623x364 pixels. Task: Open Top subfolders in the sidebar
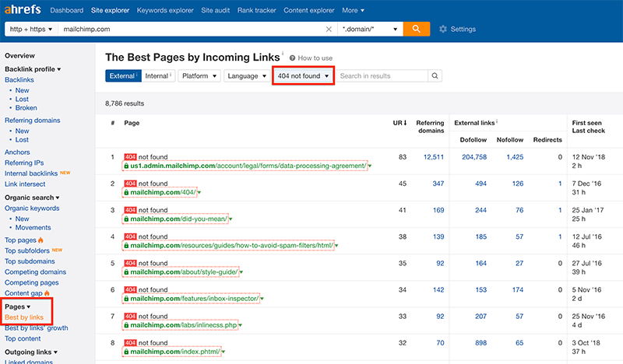[27, 250]
